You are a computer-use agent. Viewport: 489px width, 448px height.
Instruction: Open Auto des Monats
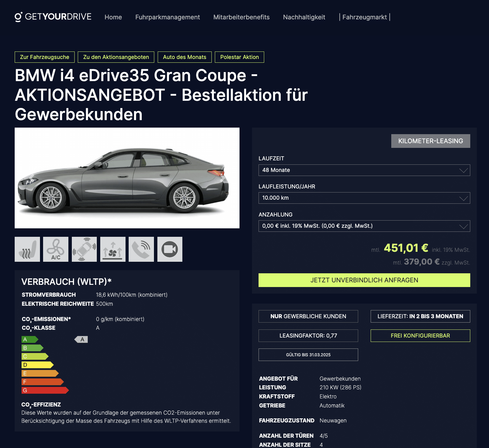coord(185,57)
